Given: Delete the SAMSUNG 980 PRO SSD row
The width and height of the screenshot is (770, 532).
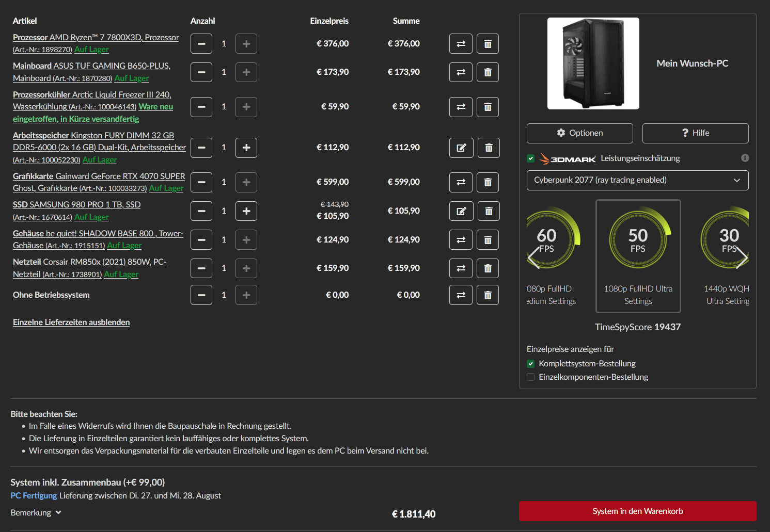Looking at the screenshot, I should (489, 211).
